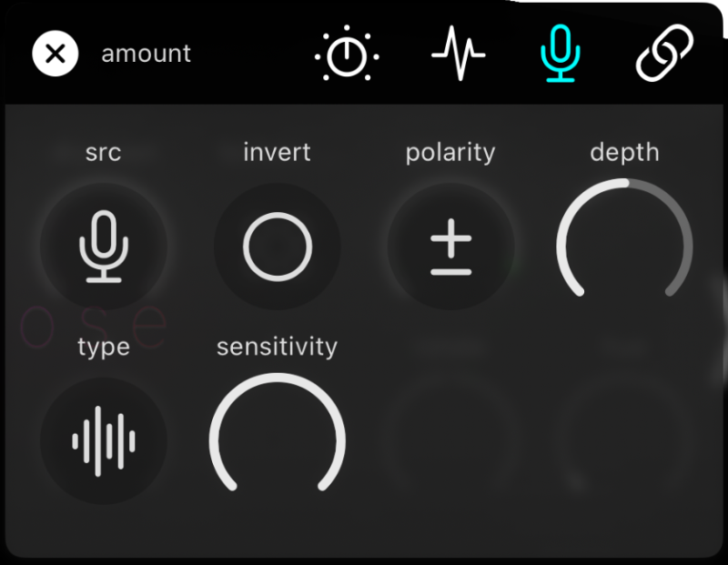
Task: Switch to the dial parameters tab
Action: pos(347,53)
